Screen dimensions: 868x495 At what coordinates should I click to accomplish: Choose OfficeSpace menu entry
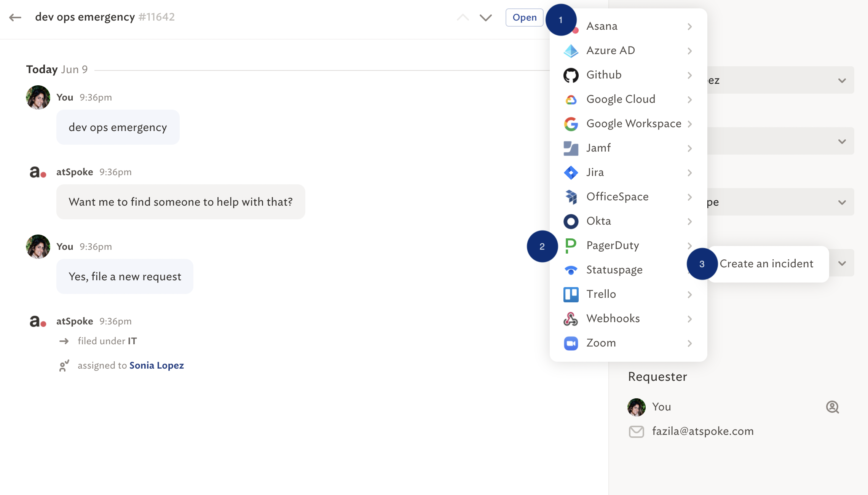coord(628,197)
